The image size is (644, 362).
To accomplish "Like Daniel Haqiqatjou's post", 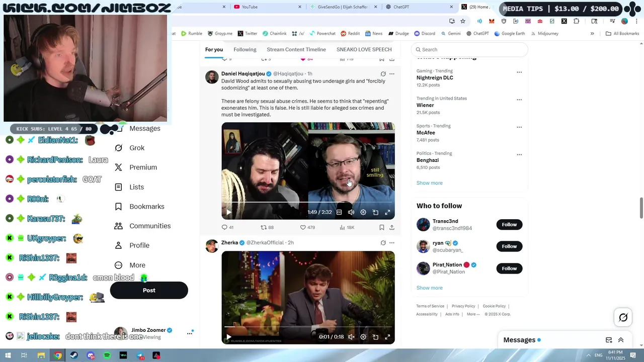I will [x=307, y=227].
